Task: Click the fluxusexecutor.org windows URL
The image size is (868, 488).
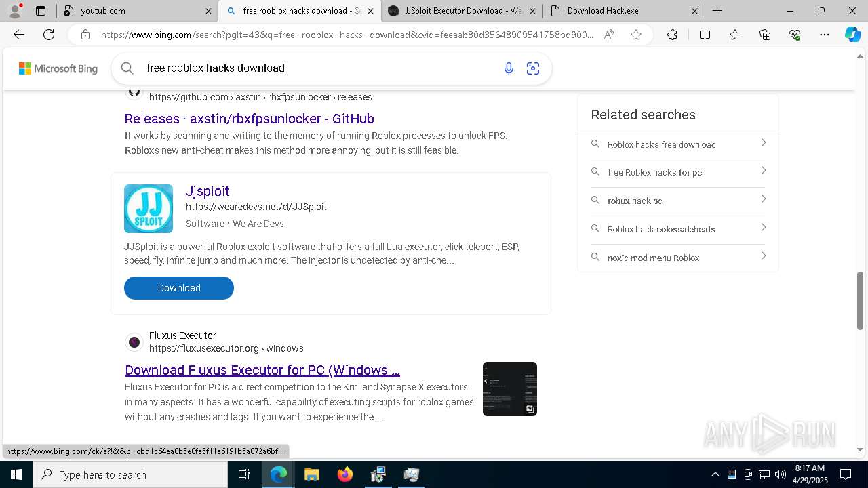Action: 226,348
